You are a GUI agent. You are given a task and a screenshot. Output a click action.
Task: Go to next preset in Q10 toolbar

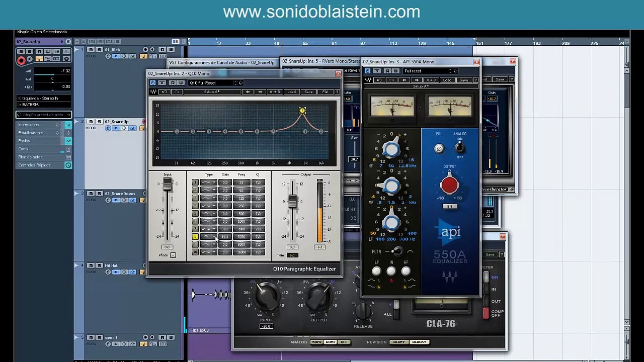point(260,92)
